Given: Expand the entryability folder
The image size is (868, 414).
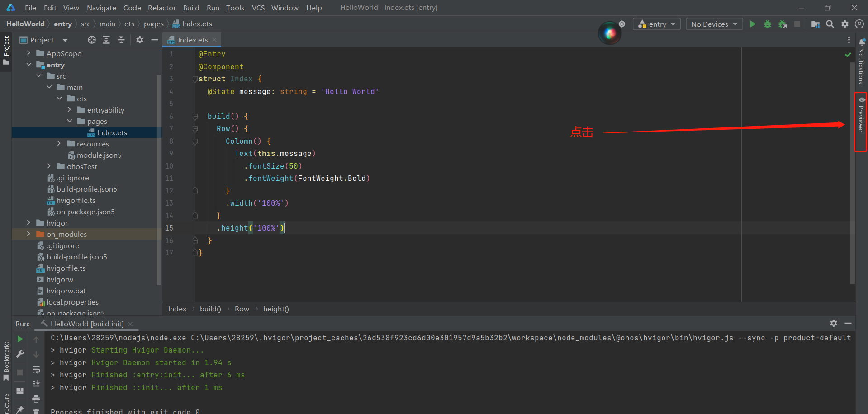Looking at the screenshot, I should pyautogui.click(x=69, y=110).
